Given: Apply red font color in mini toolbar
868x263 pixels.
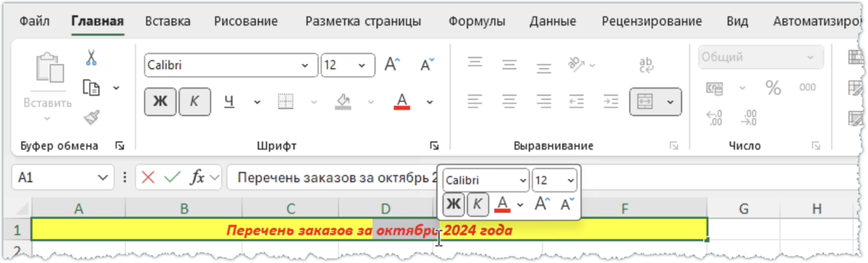Looking at the screenshot, I should pos(503,204).
